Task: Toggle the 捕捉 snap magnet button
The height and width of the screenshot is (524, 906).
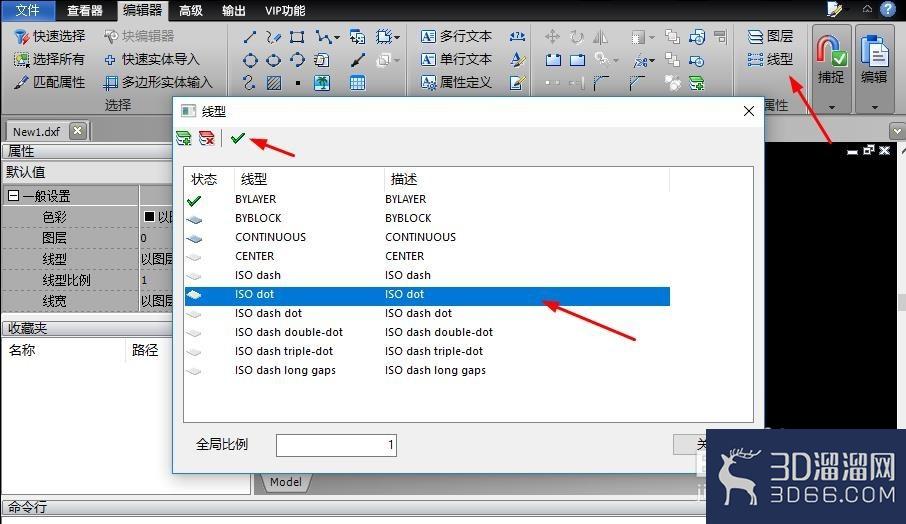Action: pyautogui.click(x=831, y=60)
